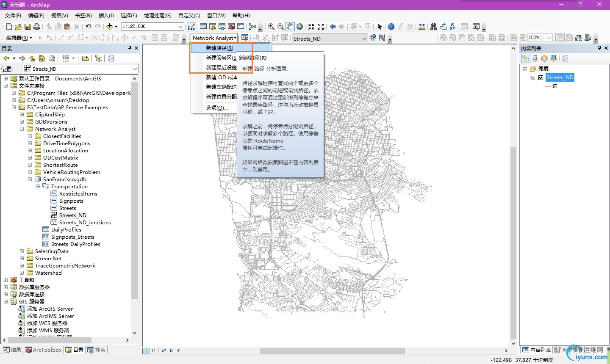This screenshot has width=610, height=364.
Task: Open the map scale 1:125,000 dropdown
Action: pyautogui.click(x=180, y=27)
